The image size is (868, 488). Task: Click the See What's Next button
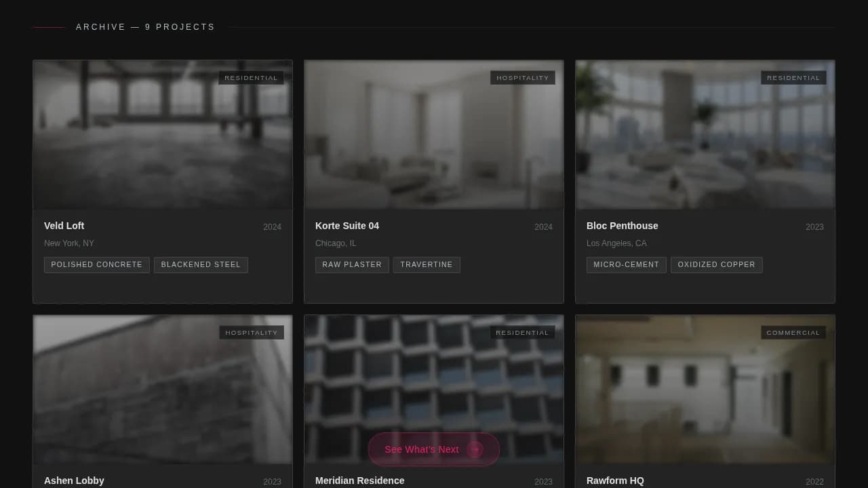click(x=434, y=449)
